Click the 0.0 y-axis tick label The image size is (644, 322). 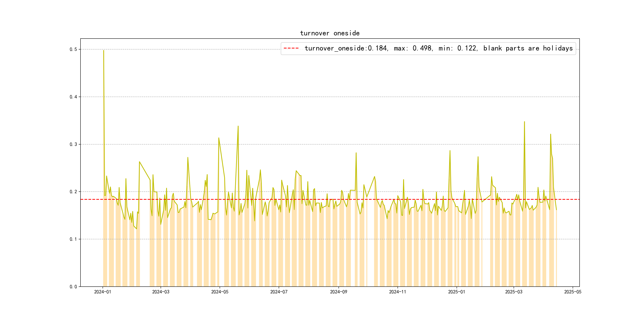pyautogui.click(x=73, y=287)
